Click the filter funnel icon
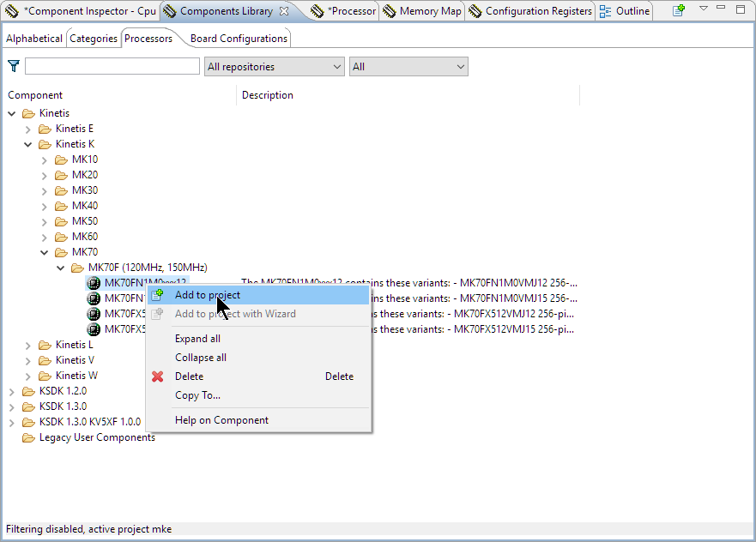Viewport: 756px width, 542px height. tap(14, 66)
